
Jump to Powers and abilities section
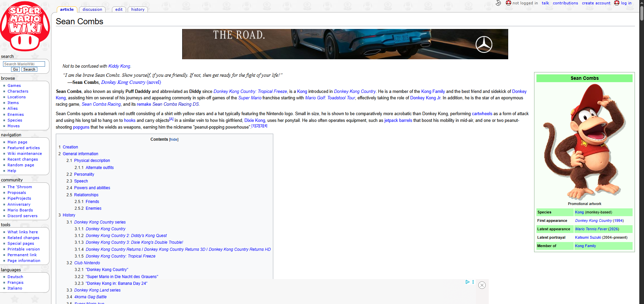[92, 188]
